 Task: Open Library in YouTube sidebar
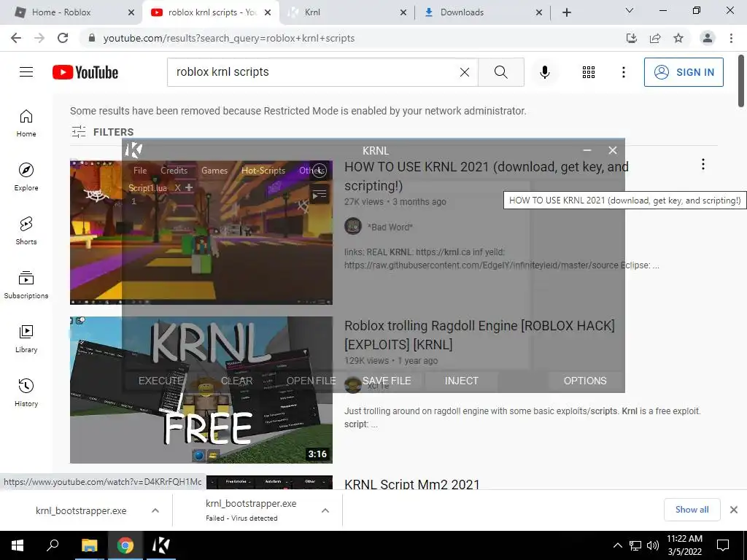(x=26, y=338)
